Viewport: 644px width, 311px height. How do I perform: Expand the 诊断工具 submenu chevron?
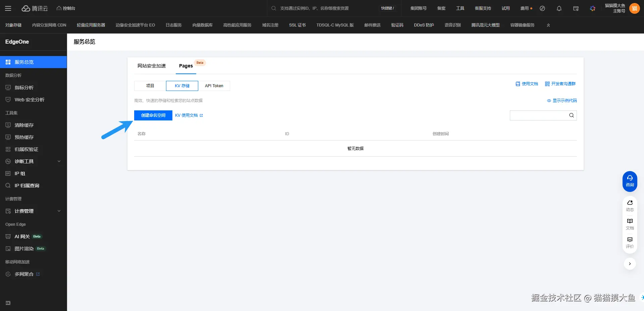(59, 161)
